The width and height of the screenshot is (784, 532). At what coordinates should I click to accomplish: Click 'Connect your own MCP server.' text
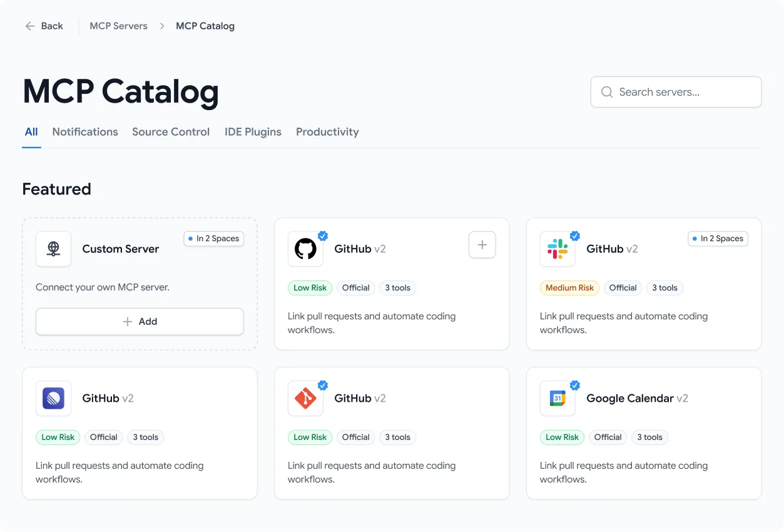point(103,288)
